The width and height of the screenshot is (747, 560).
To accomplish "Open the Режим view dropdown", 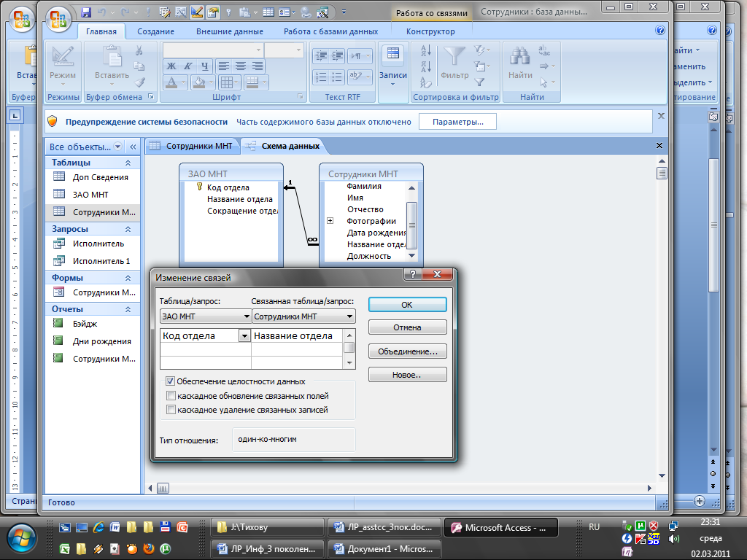I will pyautogui.click(x=63, y=85).
